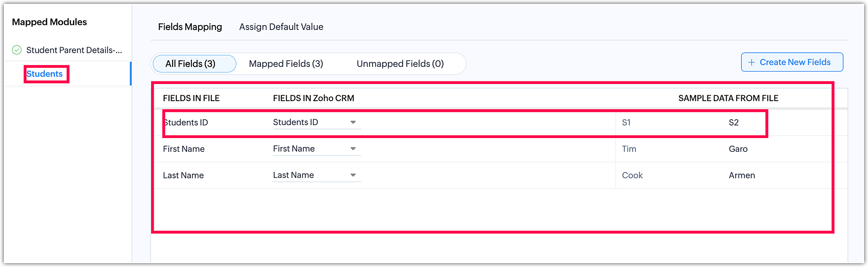The image size is (868, 267).
Task: Click the Last Name file field row label
Action: click(183, 175)
